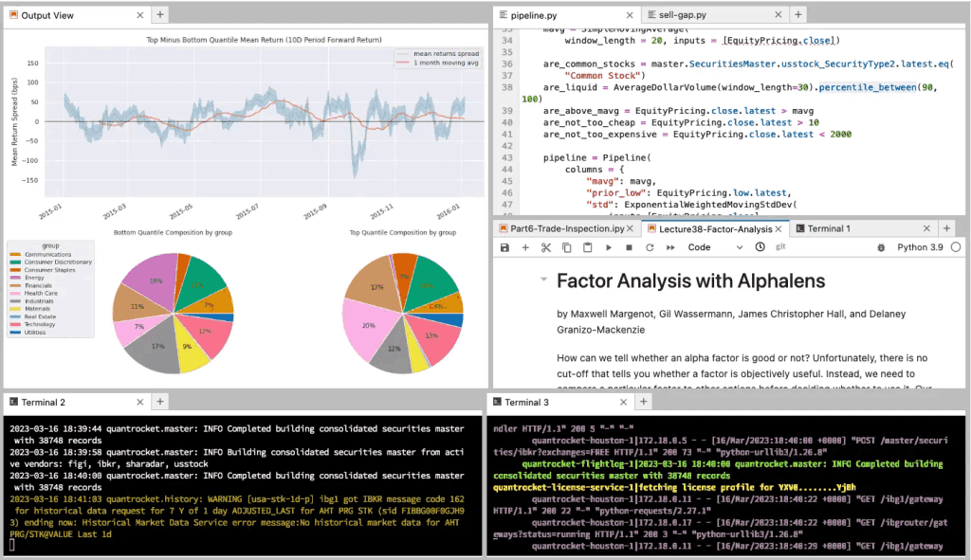The image size is (971, 560).
Task: Click the 18% slice in Bottom Quantile pie
Action: click(153, 279)
